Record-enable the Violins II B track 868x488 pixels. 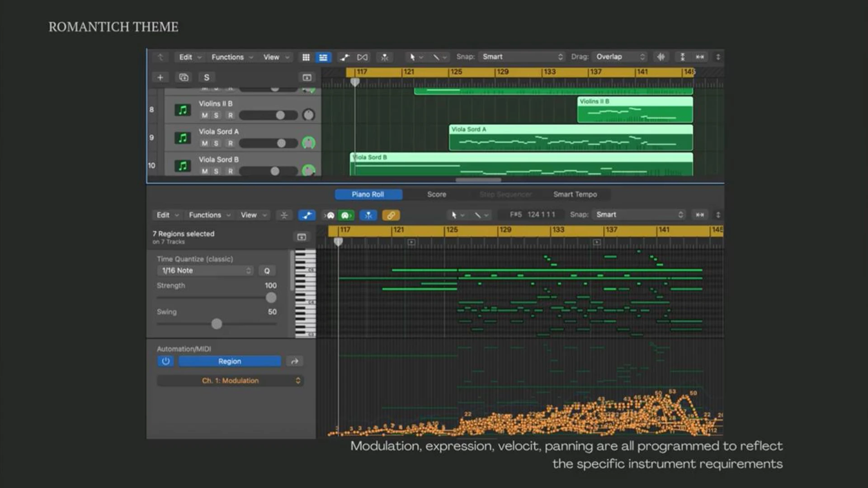click(231, 116)
